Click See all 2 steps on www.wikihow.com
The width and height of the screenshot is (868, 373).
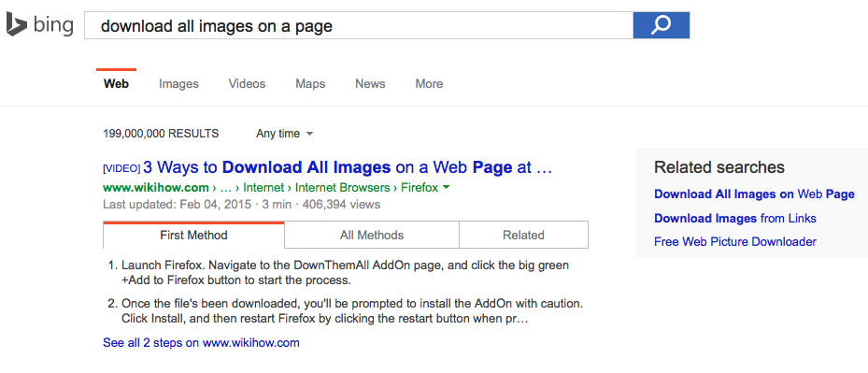pos(201,342)
